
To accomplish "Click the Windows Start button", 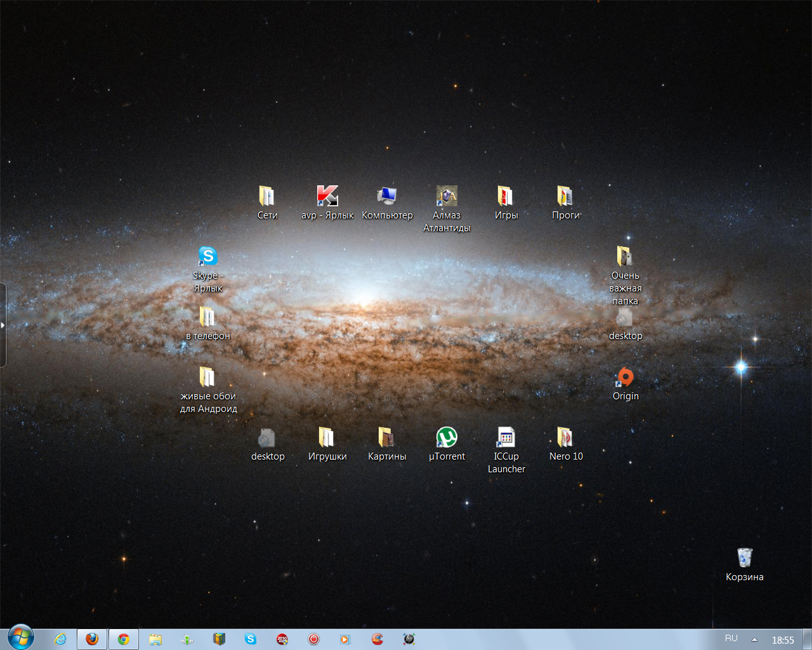I will 20,638.
